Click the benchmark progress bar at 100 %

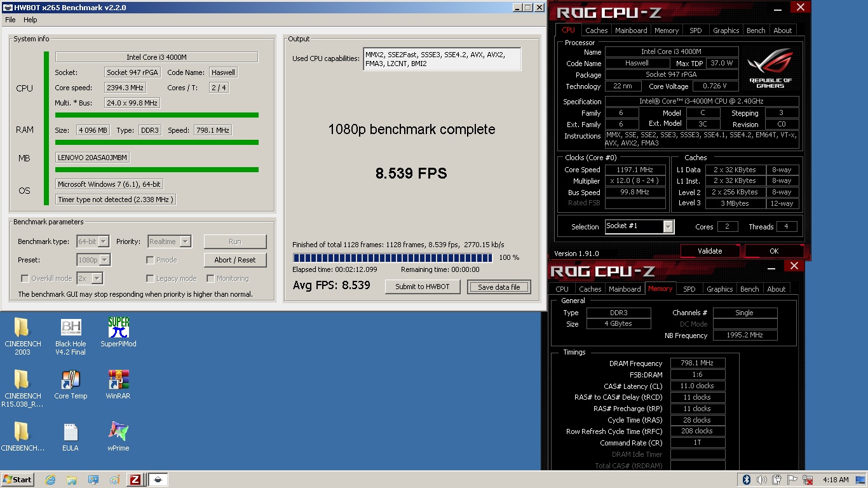pyautogui.click(x=393, y=258)
